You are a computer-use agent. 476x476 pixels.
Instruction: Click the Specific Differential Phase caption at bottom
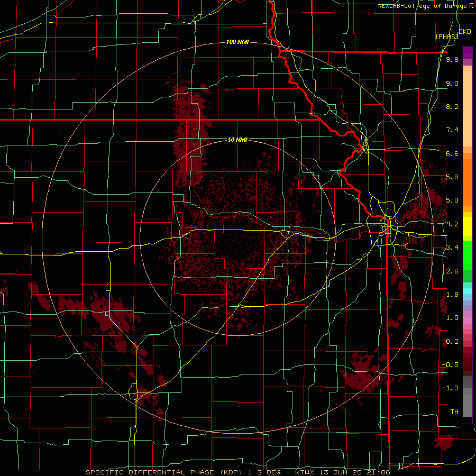[238, 472]
